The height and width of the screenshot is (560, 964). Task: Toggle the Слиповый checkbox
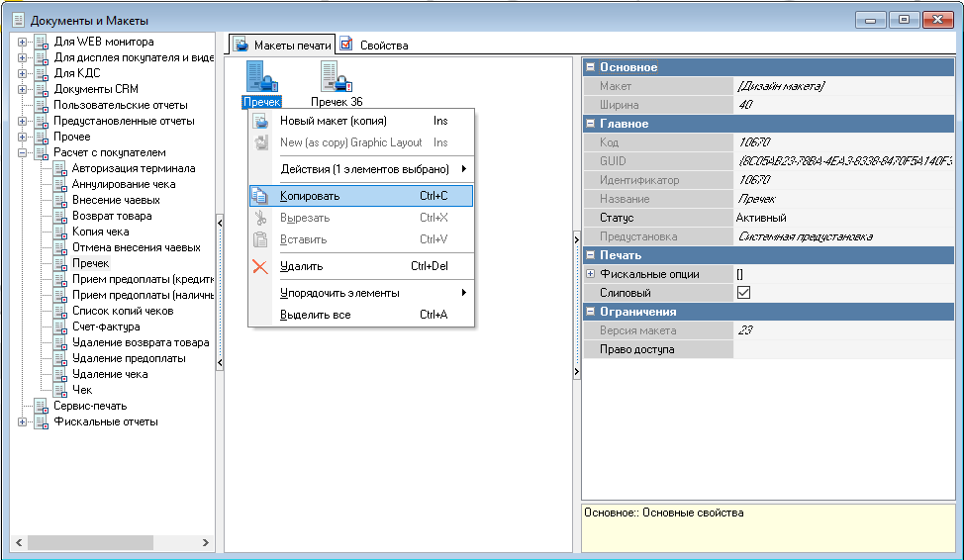744,293
